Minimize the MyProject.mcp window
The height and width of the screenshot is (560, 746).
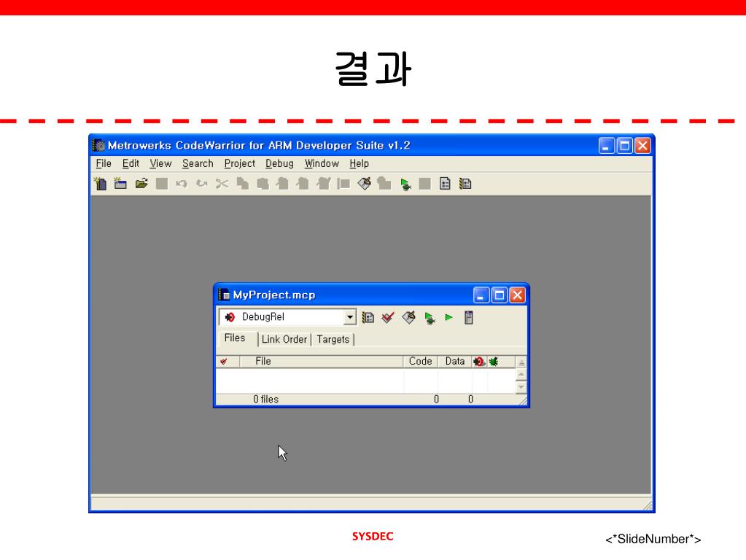[481, 295]
